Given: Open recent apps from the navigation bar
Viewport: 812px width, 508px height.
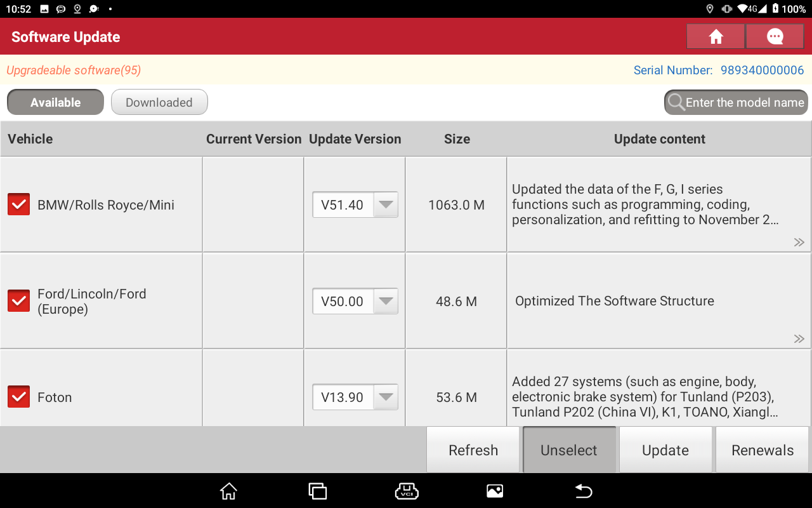Looking at the screenshot, I should tap(317, 491).
